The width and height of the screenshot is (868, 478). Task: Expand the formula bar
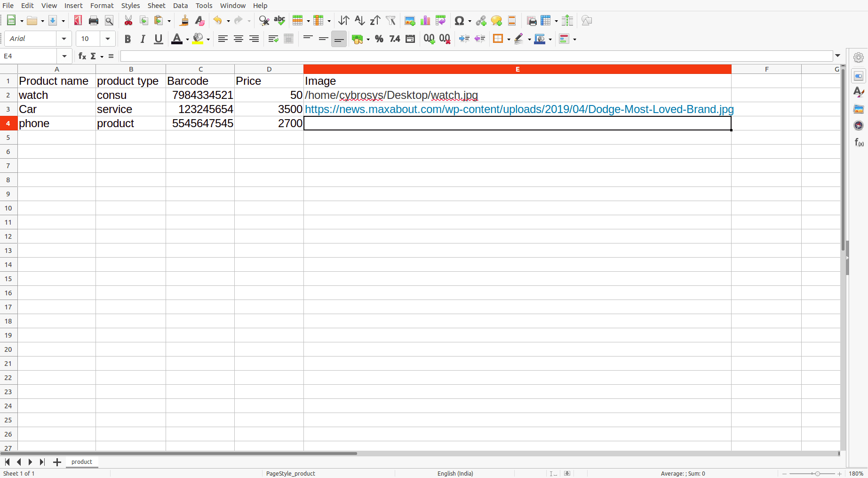tap(838, 56)
